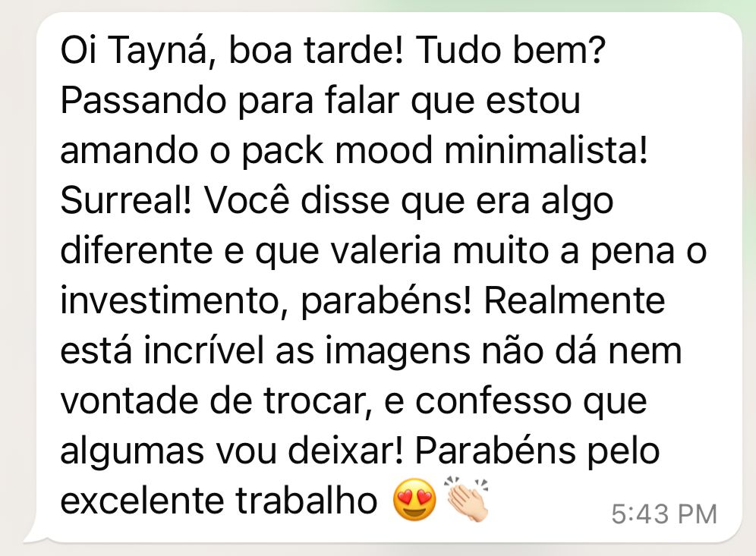The width and height of the screenshot is (756, 556).
Task: Click the word "diferente"
Action: [x=137, y=250]
